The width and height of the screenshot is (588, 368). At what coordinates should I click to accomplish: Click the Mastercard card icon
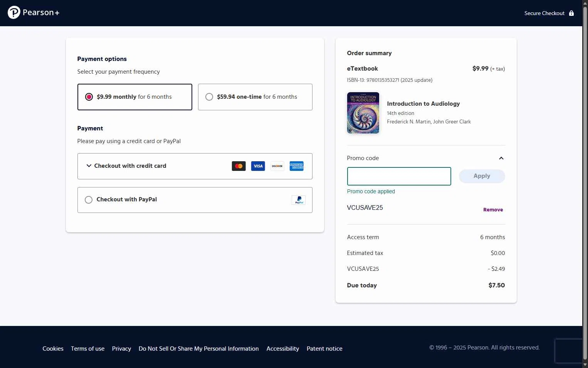click(x=239, y=166)
